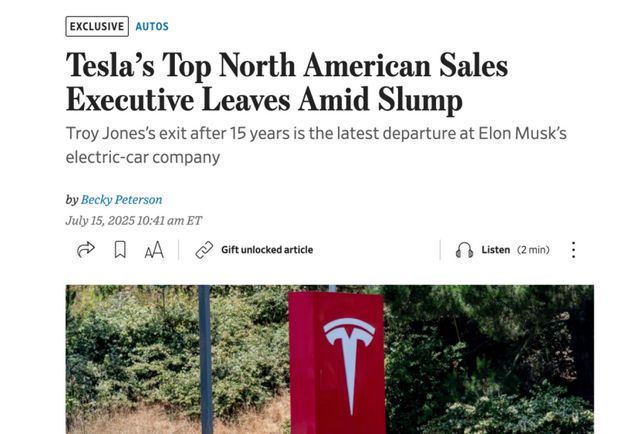The height and width of the screenshot is (434, 640).
Task: Click the '(2 min)' audio duration
Action: pos(533,250)
